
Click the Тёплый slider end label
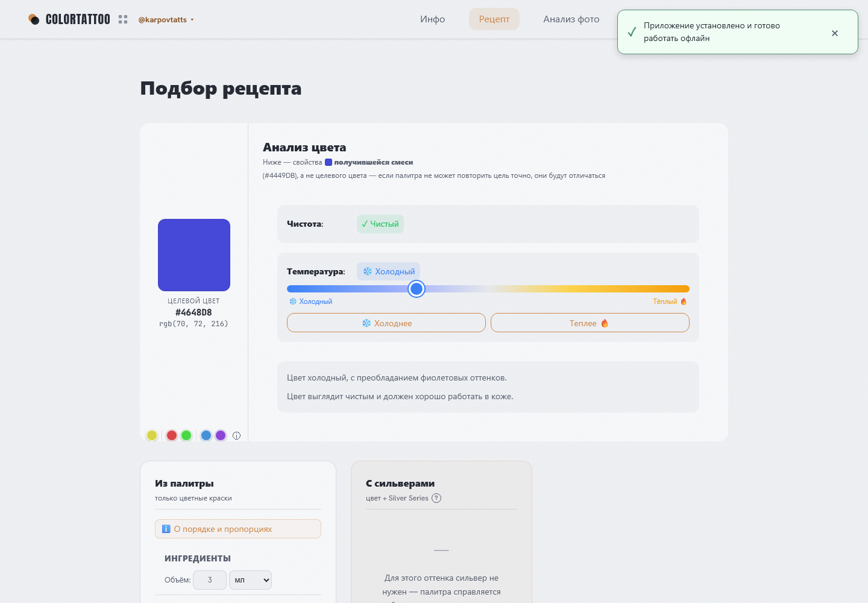tap(670, 301)
